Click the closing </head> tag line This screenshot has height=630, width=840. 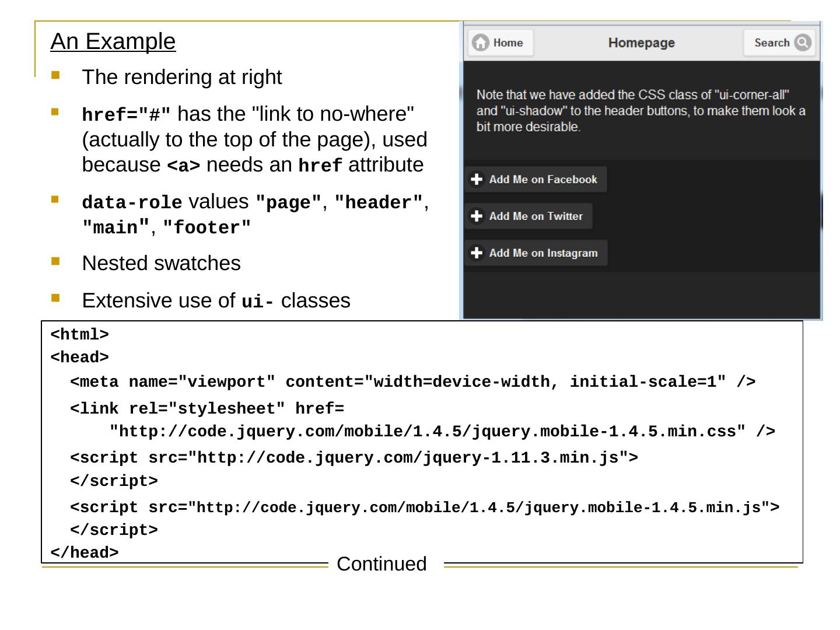[85, 553]
